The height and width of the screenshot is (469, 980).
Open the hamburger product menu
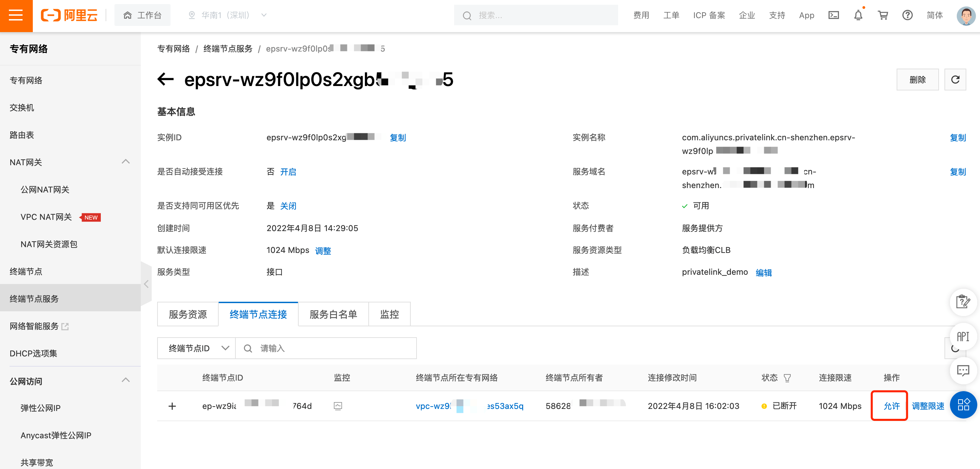pyautogui.click(x=16, y=15)
